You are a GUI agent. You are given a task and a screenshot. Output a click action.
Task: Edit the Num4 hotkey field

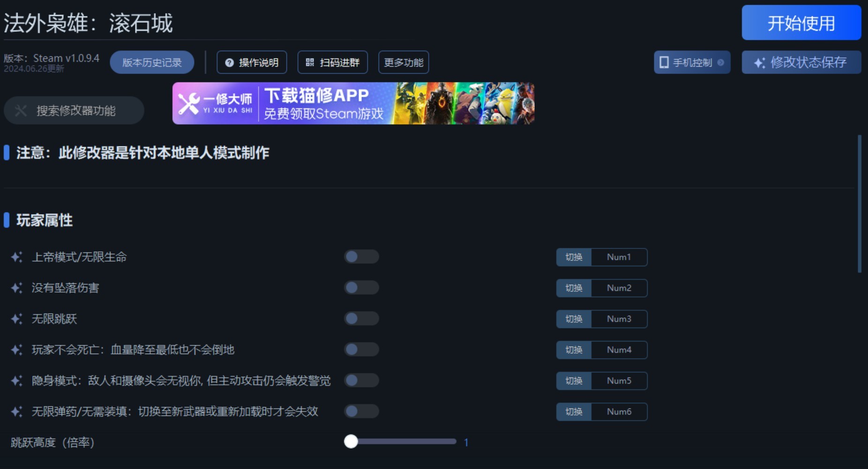619,350
